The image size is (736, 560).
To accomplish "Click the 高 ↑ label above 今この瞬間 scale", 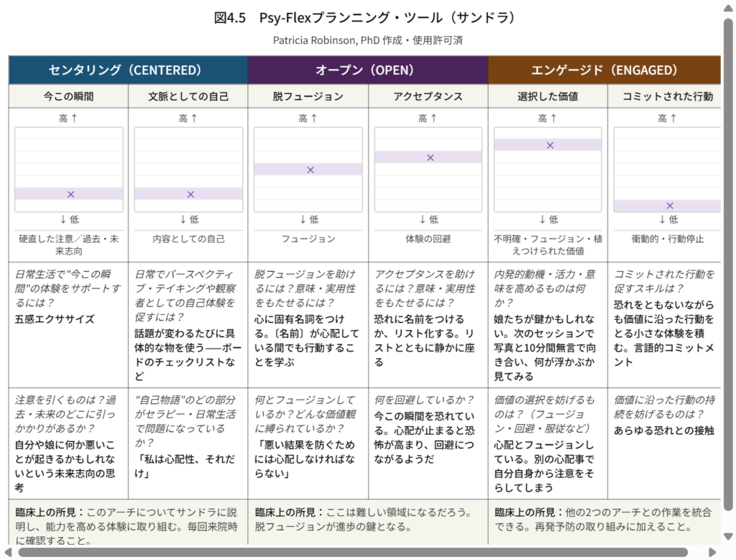I will pyautogui.click(x=68, y=119).
